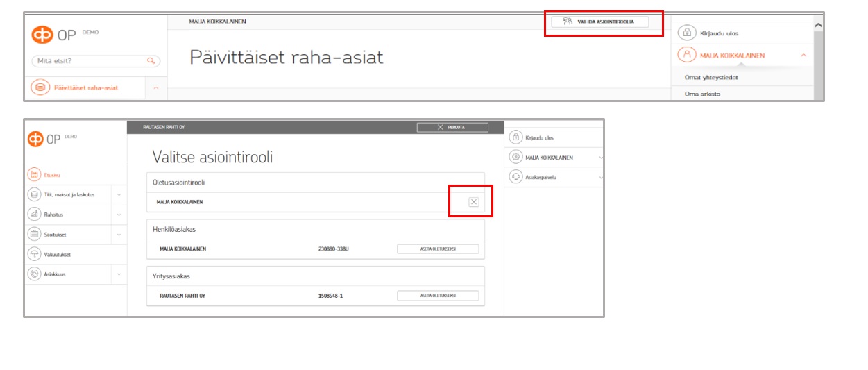868x370 pixels.
Task: Open Asiakaspalvelu via its headset icon
Action: point(516,177)
